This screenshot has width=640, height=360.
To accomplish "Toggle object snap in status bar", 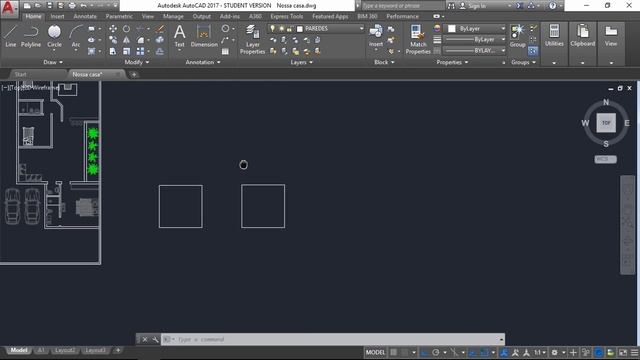I will (x=484, y=352).
